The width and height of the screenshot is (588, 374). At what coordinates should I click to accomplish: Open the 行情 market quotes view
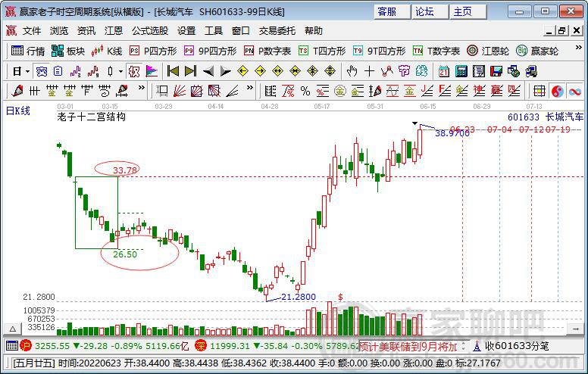pyautogui.click(x=28, y=51)
